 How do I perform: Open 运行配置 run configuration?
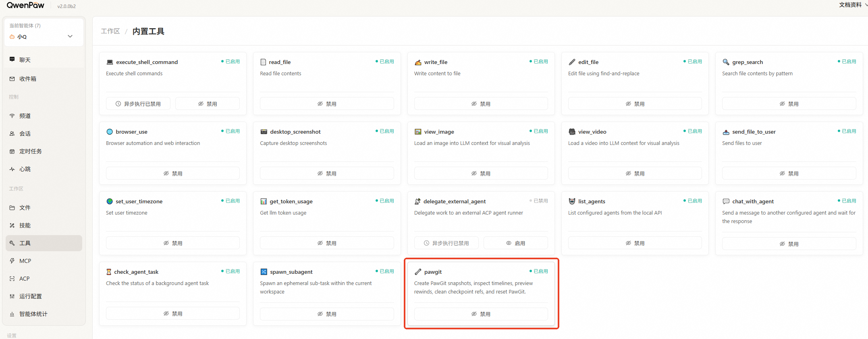44,296
